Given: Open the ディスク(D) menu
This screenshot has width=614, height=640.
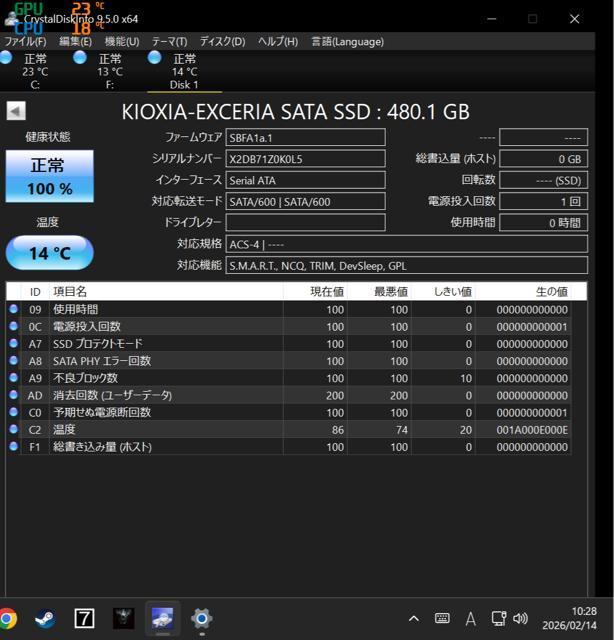Looking at the screenshot, I should [x=222, y=42].
